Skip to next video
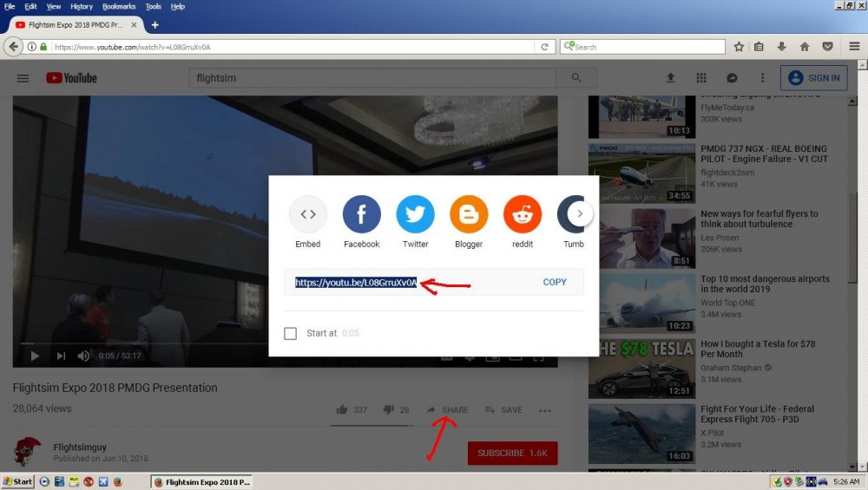Image resolution: width=868 pixels, height=490 pixels. pyautogui.click(x=61, y=356)
